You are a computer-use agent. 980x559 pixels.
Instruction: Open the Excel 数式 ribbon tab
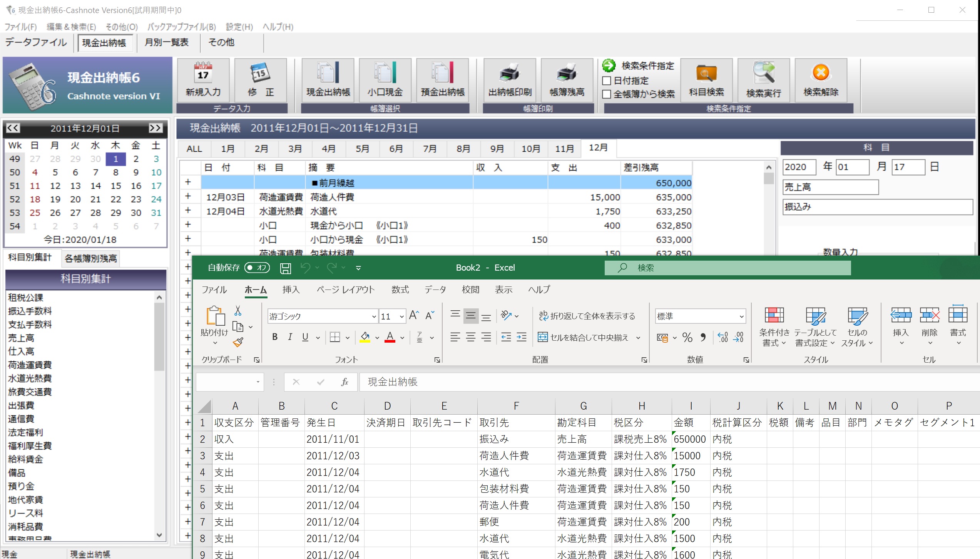click(x=400, y=290)
